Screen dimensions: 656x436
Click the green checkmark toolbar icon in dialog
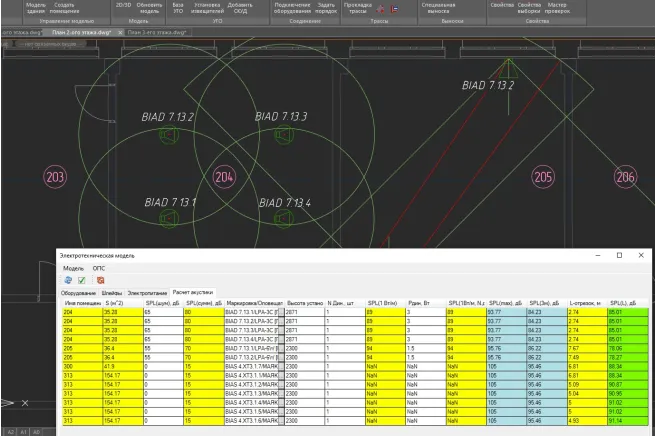[82, 281]
